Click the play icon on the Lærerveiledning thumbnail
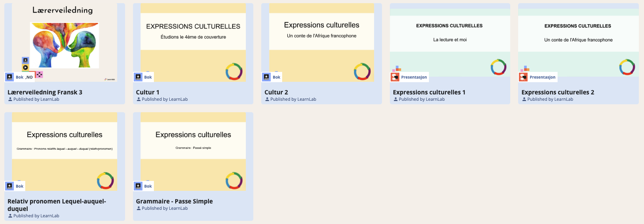This screenshot has height=224, width=644. pos(25,68)
